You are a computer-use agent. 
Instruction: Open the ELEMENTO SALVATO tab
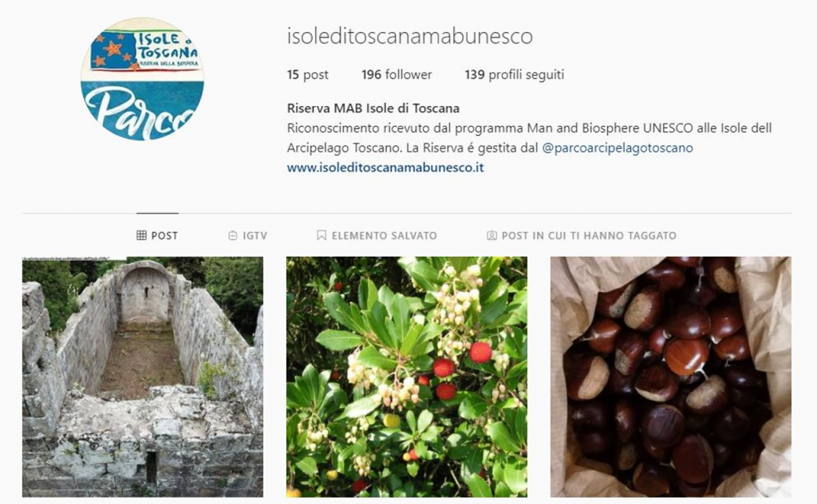point(377,235)
